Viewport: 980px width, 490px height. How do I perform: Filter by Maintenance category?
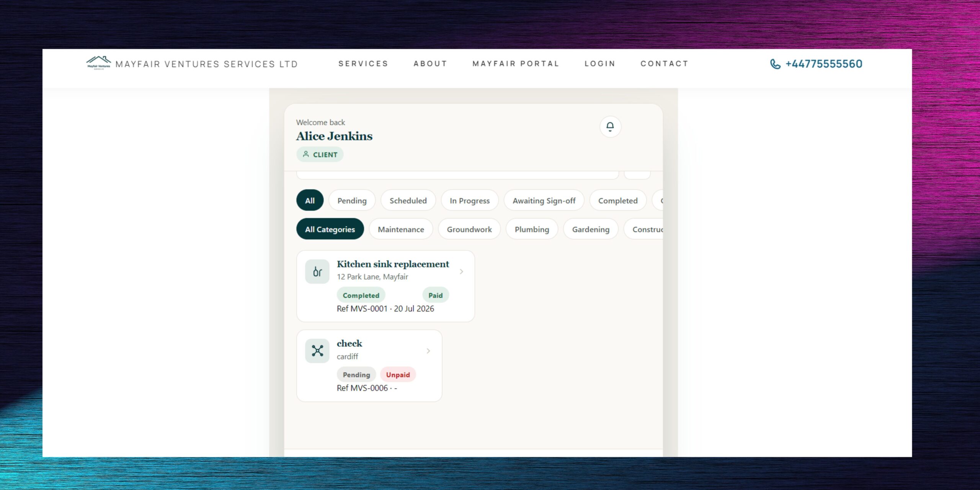coord(401,229)
